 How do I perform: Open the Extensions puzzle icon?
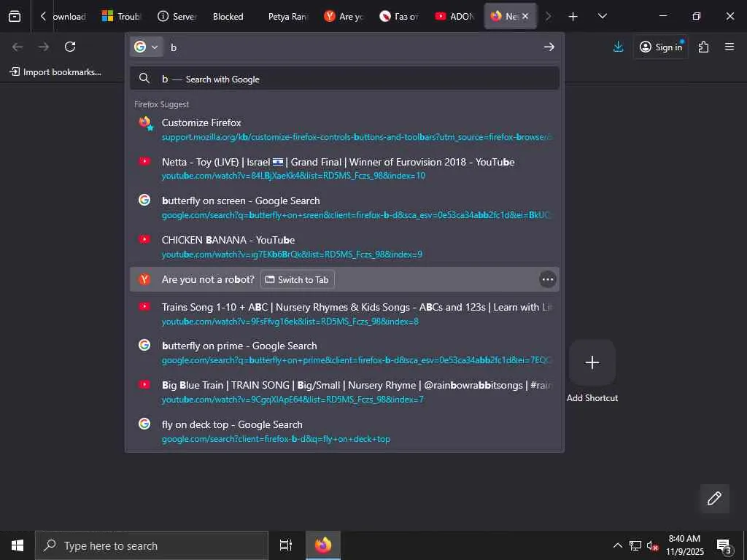point(703,47)
